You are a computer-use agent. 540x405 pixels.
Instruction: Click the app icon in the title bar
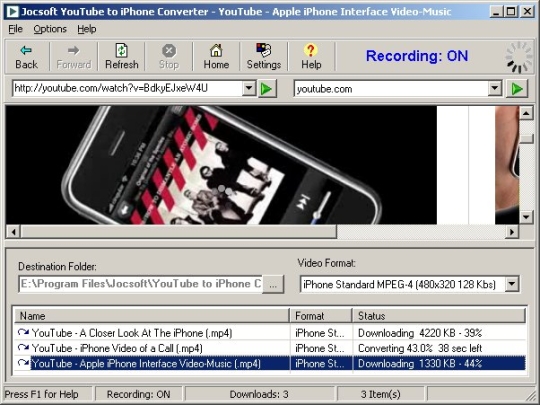point(13,12)
